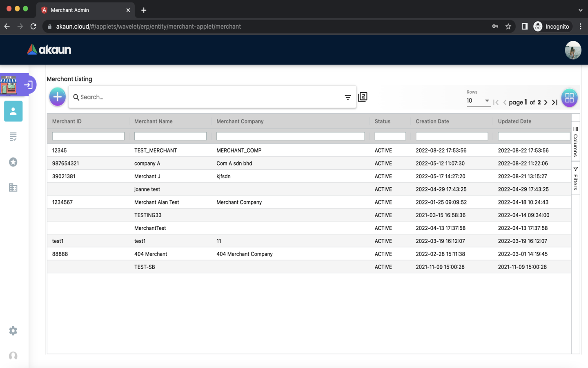Select the person icon in sidebar
The width and height of the screenshot is (588, 368).
tap(13, 111)
